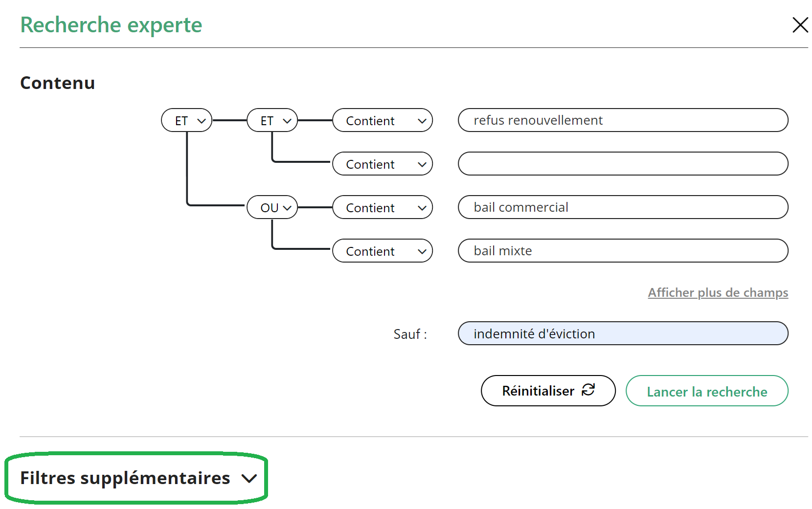
Task: Click the refresh arrows icon in Réinitialiser
Action: pyautogui.click(x=588, y=390)
